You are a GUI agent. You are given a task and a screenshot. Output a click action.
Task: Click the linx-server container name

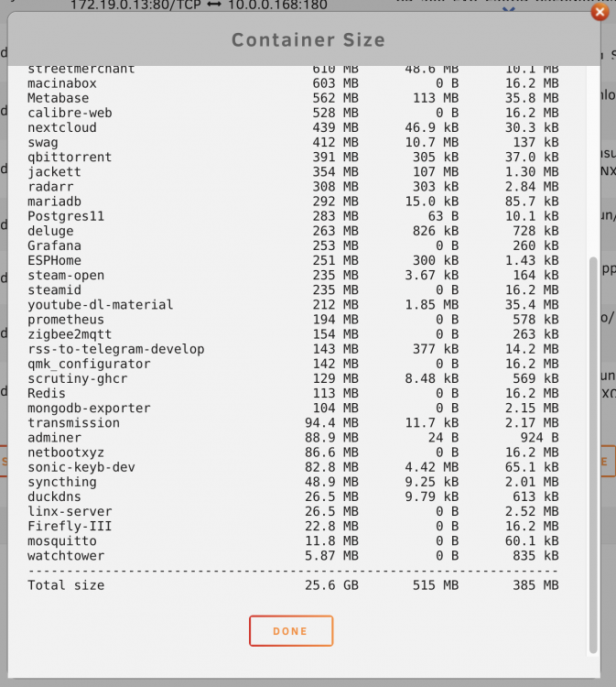click(70, 511)
